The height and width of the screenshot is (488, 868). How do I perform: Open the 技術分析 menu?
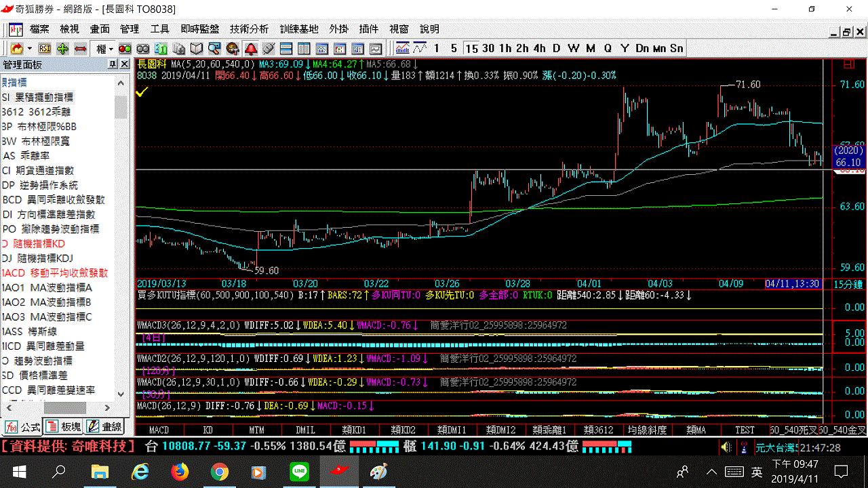pyautogui.click(x=249, y=29)
